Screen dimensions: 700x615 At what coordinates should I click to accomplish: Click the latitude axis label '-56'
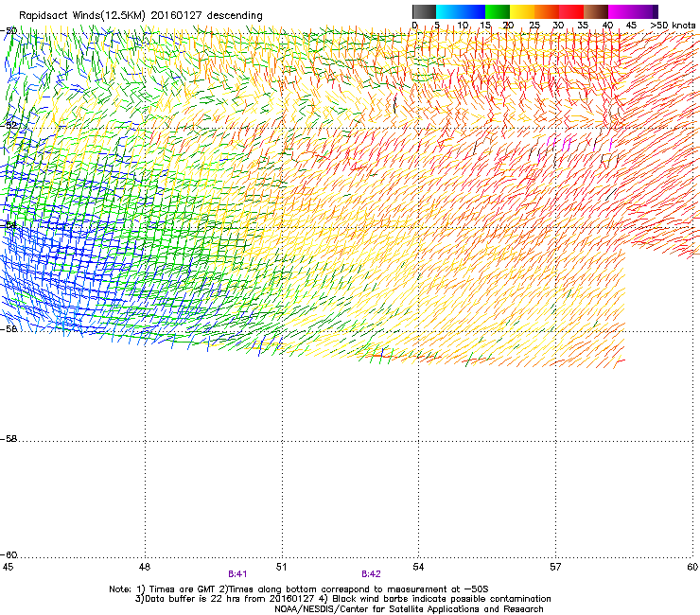tap(9, 328)
